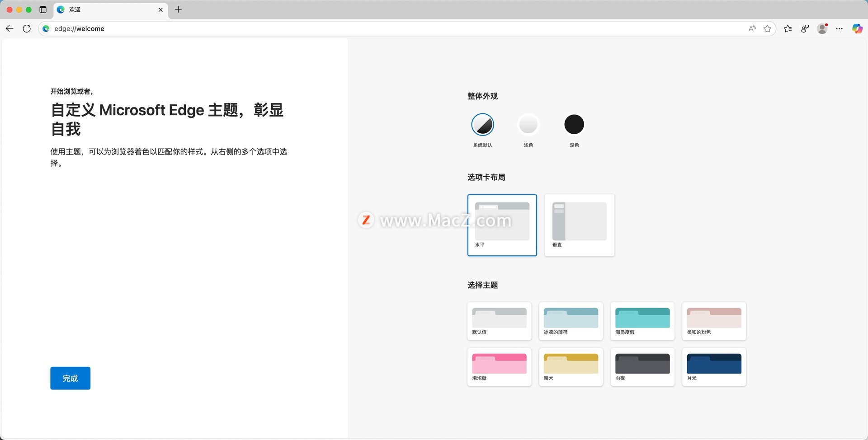Open a new tab with plus button
The height and width of the screenshot is (440, 868).
pos(179,9)
